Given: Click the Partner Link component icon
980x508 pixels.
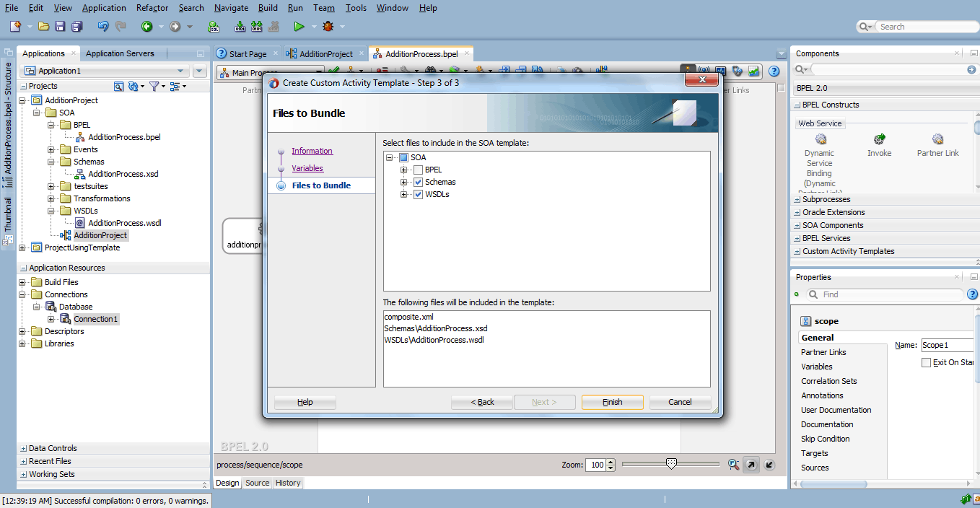Looking at the screenshot, I should tap(937, 139).
